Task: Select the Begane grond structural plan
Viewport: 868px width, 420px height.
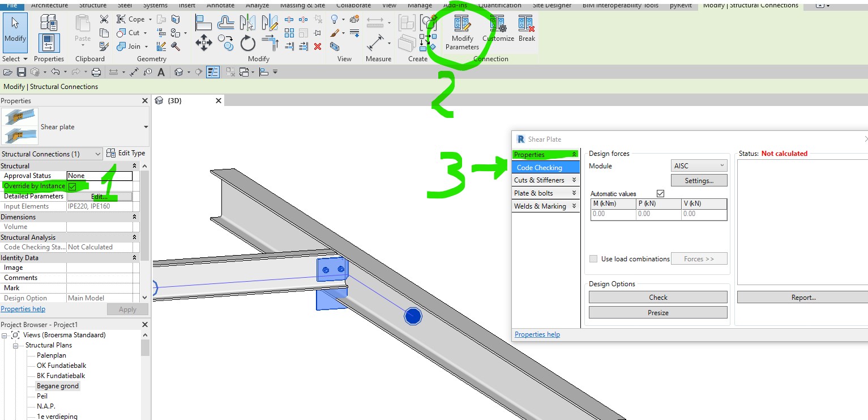Action: [57, 385]
